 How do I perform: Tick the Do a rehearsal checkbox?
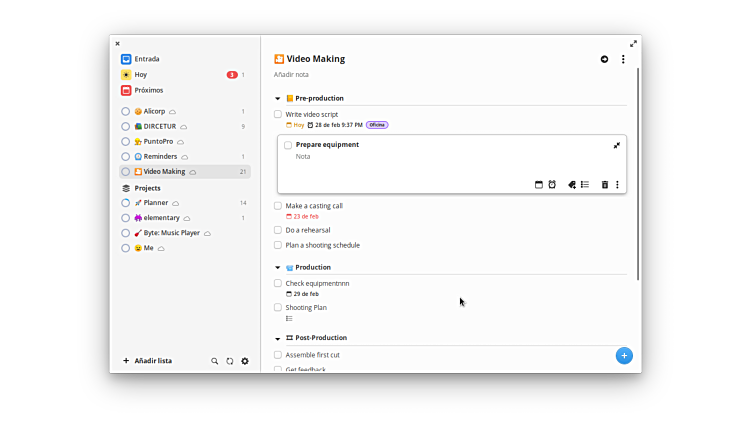(278, 230)
